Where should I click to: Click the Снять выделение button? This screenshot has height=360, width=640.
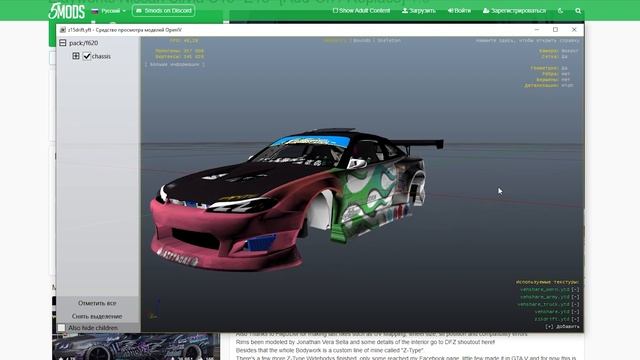[x=97, y=316]
